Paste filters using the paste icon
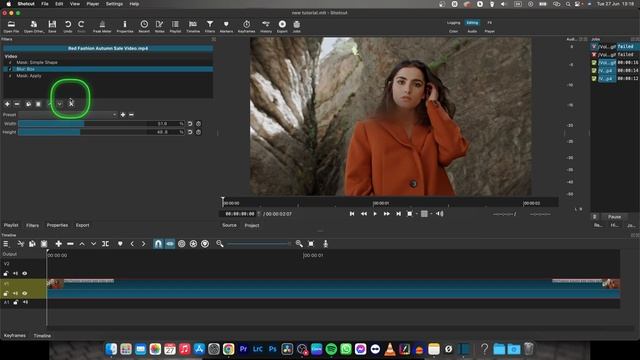 coord(38,104)
